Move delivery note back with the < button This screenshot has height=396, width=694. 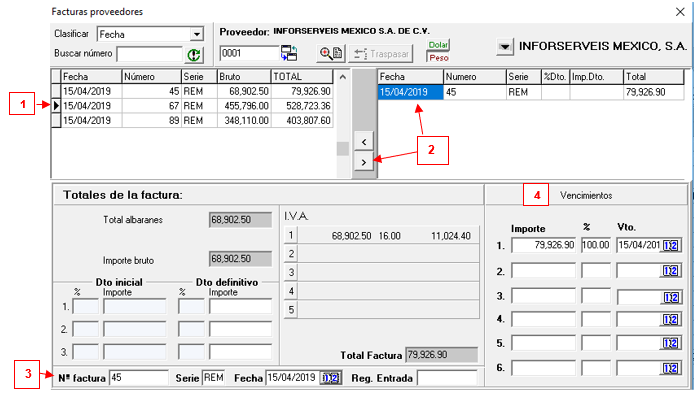(x=364, y=142)
